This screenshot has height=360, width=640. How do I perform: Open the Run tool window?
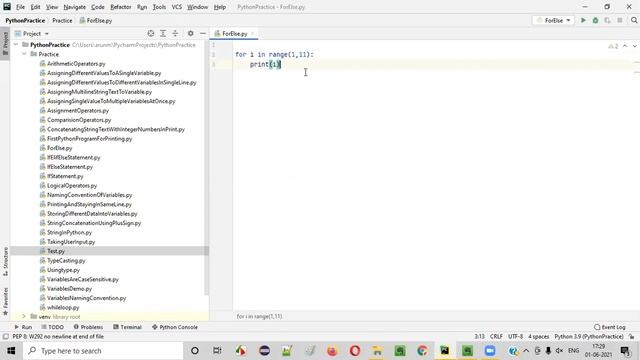23,327
